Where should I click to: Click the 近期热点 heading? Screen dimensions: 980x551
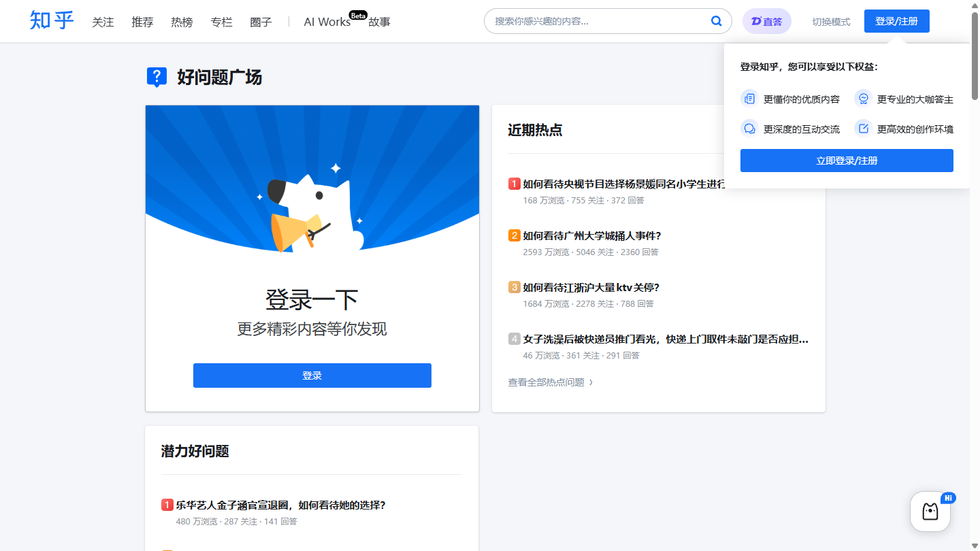coord(535,130)
